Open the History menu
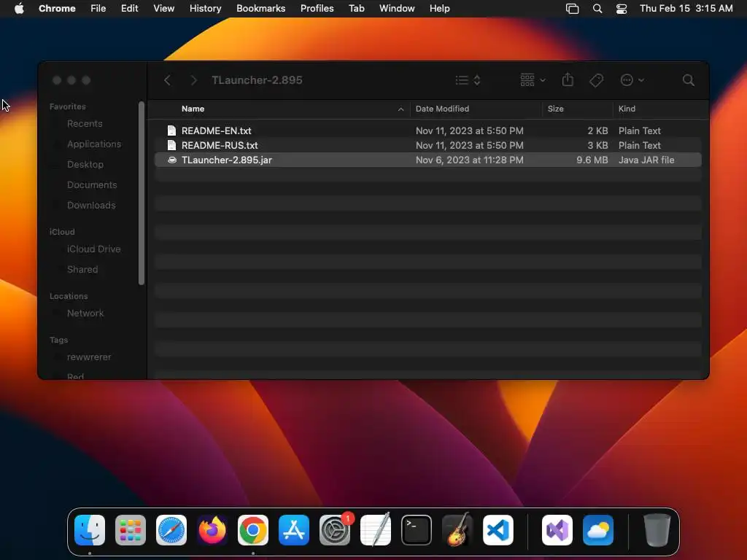 pyautogui.click(x=205, y=9)
